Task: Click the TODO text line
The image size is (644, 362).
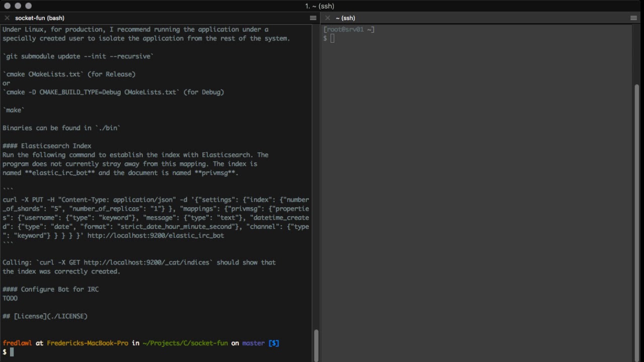Action: pyautogui.click(x=10, y=298)
